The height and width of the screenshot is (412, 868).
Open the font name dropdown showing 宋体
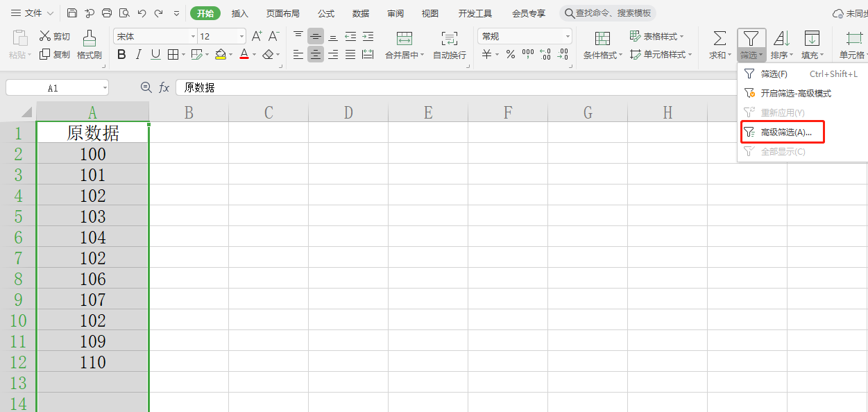click(193, 36)
